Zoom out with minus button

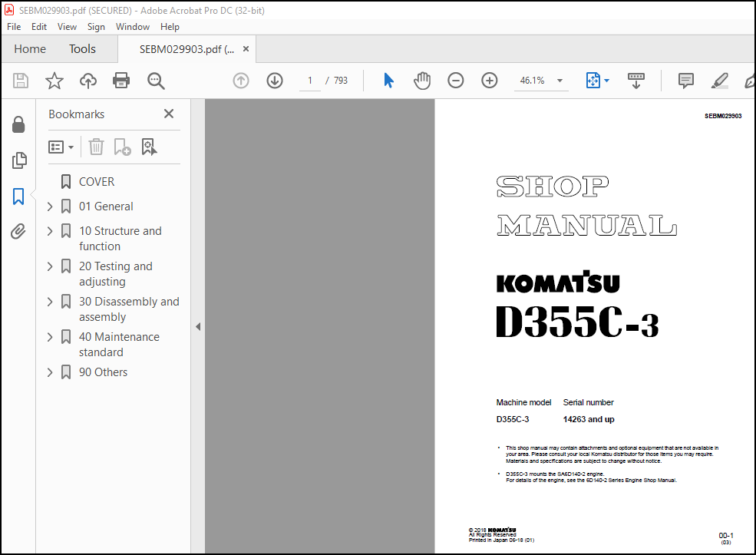456,81
